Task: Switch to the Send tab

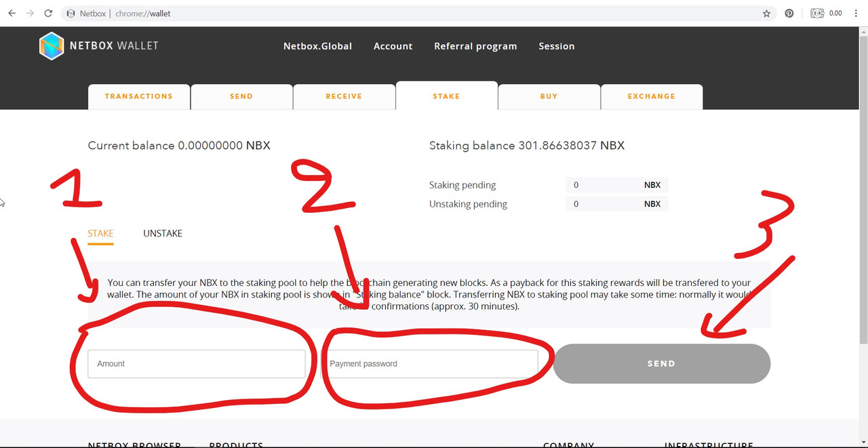Action: 241,96
